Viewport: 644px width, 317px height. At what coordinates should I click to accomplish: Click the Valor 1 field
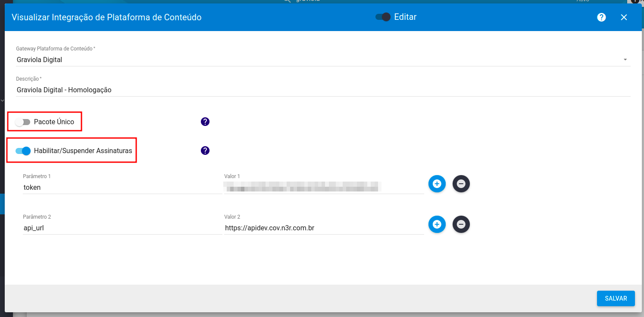[x=324, y=188]
